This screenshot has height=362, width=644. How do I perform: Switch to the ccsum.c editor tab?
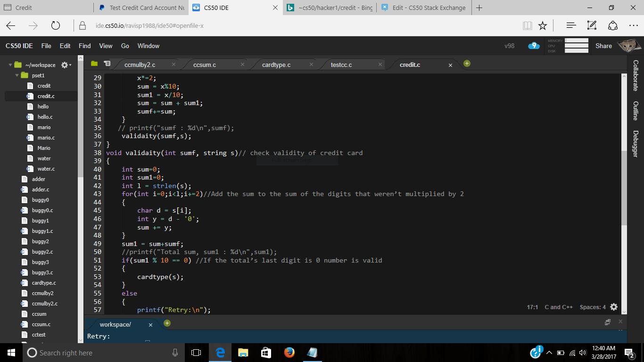point(205,65)
